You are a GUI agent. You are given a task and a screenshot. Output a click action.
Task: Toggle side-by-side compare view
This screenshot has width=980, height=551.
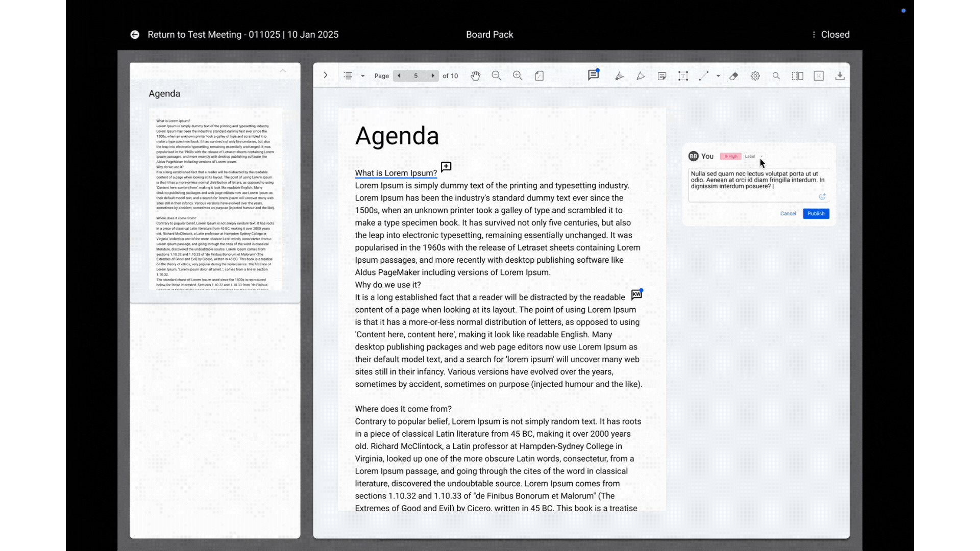(x=798, y=76)
